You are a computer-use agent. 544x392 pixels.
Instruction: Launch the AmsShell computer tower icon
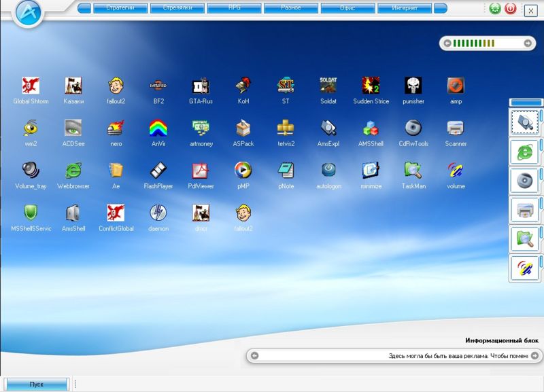click(x=73, y=213)
